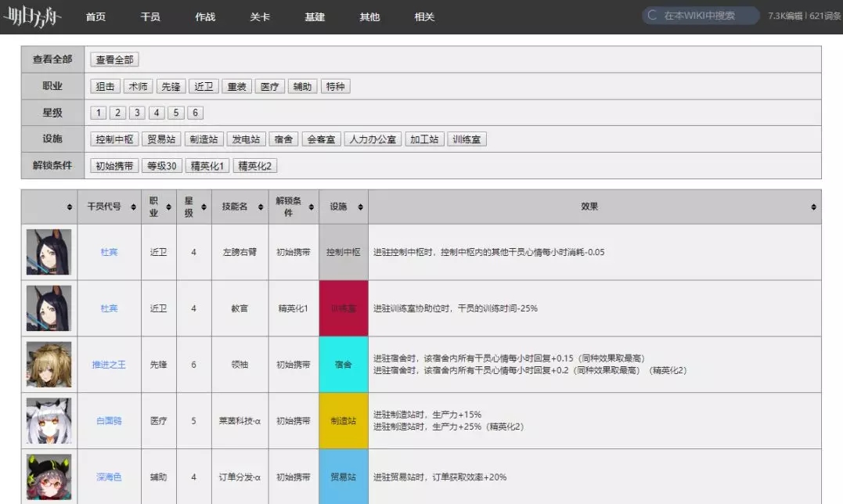Filter by star level 5
The width and height of the screenshot is (843, 504).
176,113
